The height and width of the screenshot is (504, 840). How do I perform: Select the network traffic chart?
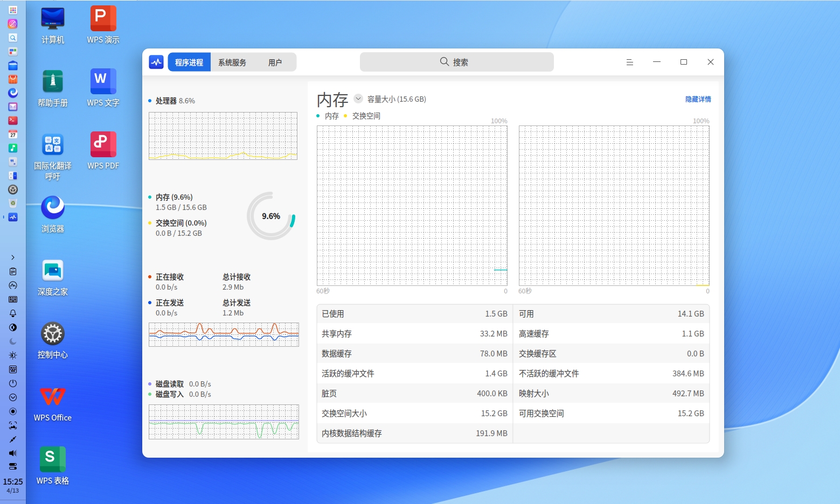[224, 334]
